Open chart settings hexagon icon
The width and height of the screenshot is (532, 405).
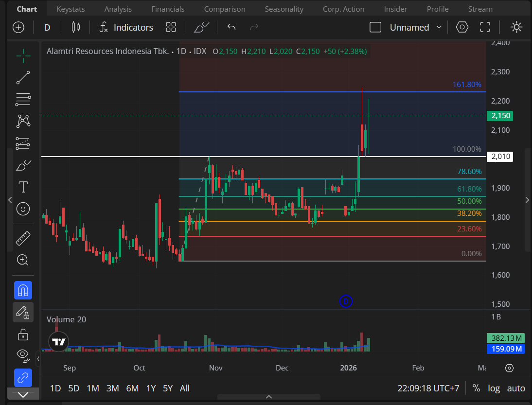click(462, 27)
